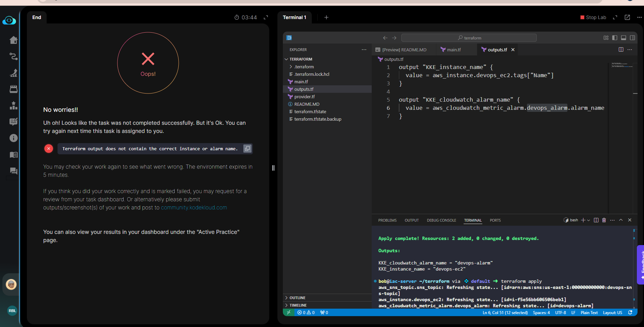
Task: Expand the .terraform folder
Action: (x=304, y=67)
